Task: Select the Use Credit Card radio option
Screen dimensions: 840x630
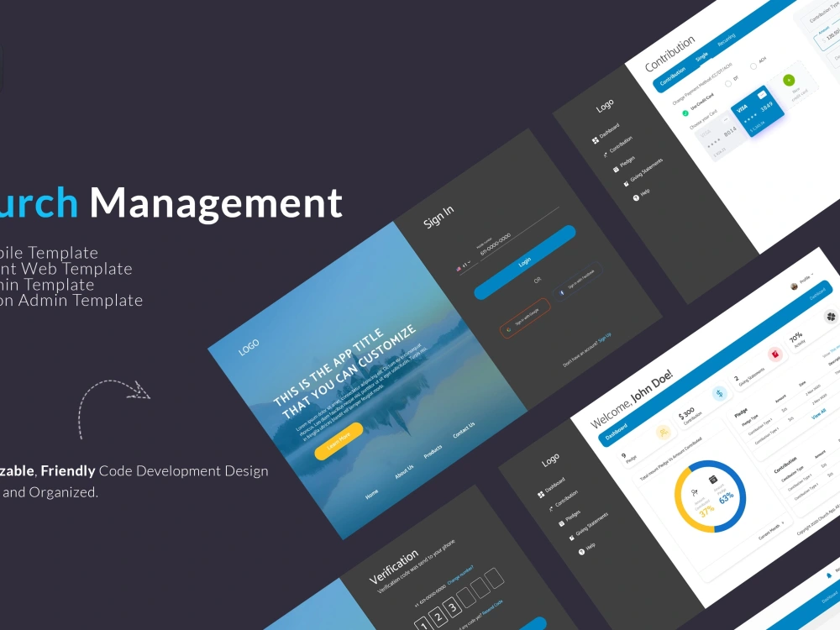Action: coord(685,113)
